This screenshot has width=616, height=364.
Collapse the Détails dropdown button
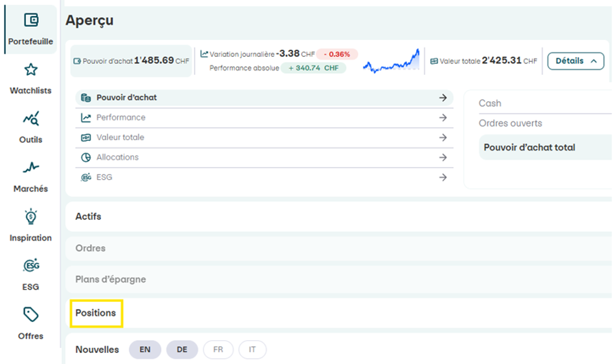click(575, 61)
